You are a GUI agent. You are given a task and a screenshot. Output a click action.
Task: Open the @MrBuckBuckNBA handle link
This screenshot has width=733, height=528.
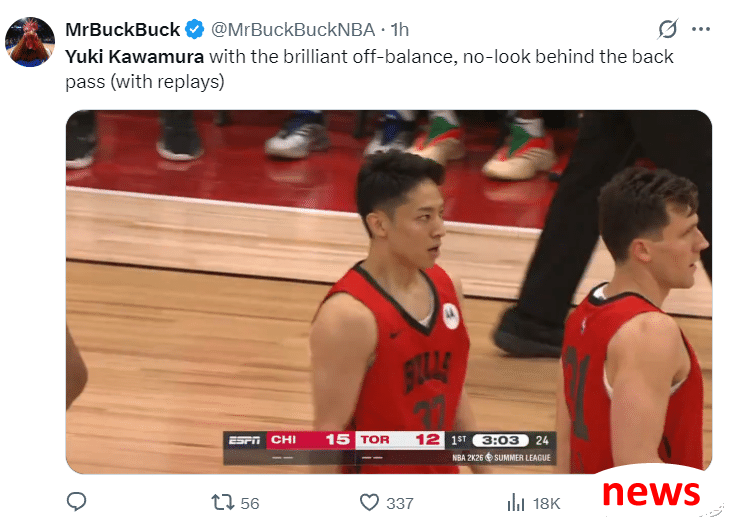pyautogui.click(x=293, y=29)
